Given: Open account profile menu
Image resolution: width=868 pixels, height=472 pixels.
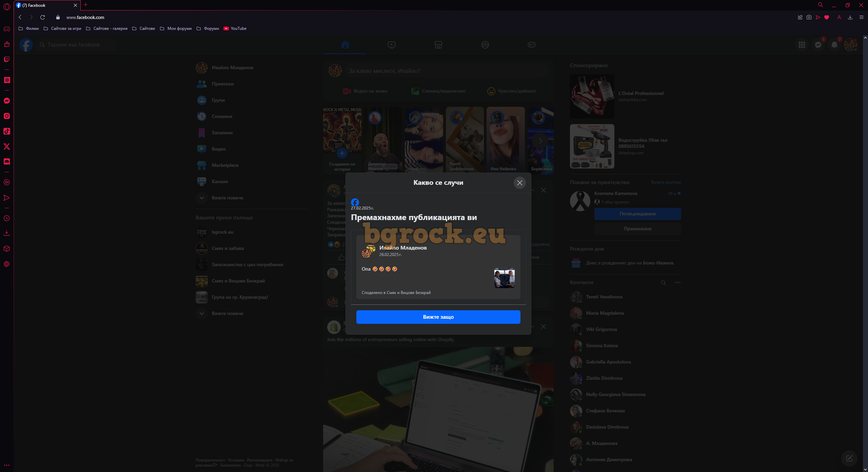Looking at the screenshot, I should tap(851, 45).
